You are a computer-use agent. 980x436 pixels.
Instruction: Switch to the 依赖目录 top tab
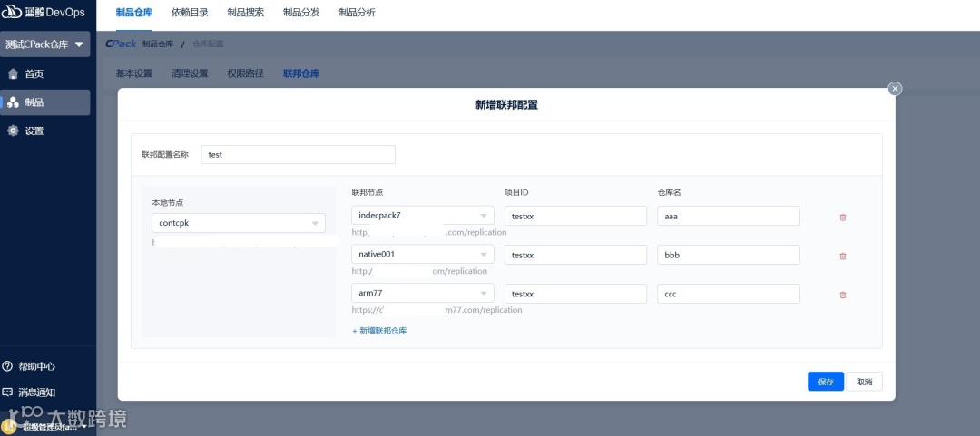pos(190,13)
